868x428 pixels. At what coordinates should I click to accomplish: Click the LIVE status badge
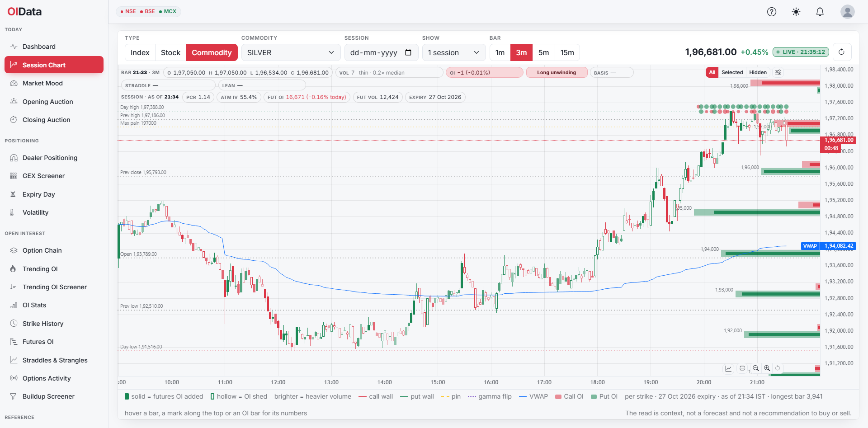pyautogui.click(x=801, y=52)
